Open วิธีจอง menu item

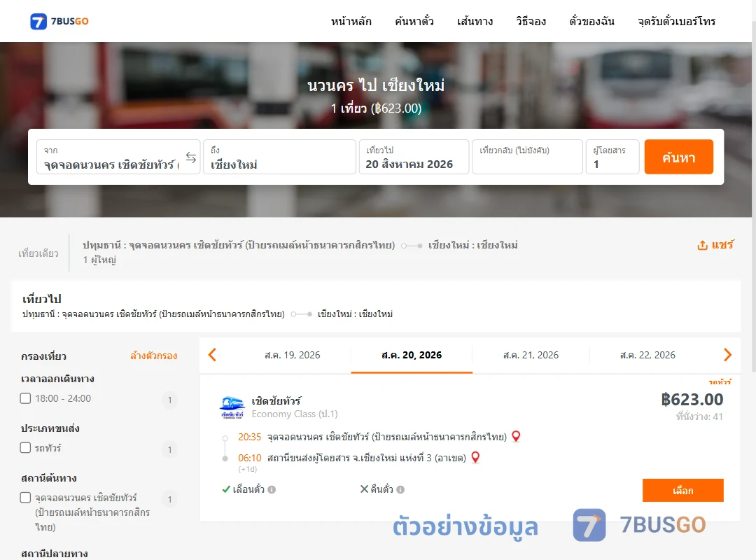[x=531, y=21]
